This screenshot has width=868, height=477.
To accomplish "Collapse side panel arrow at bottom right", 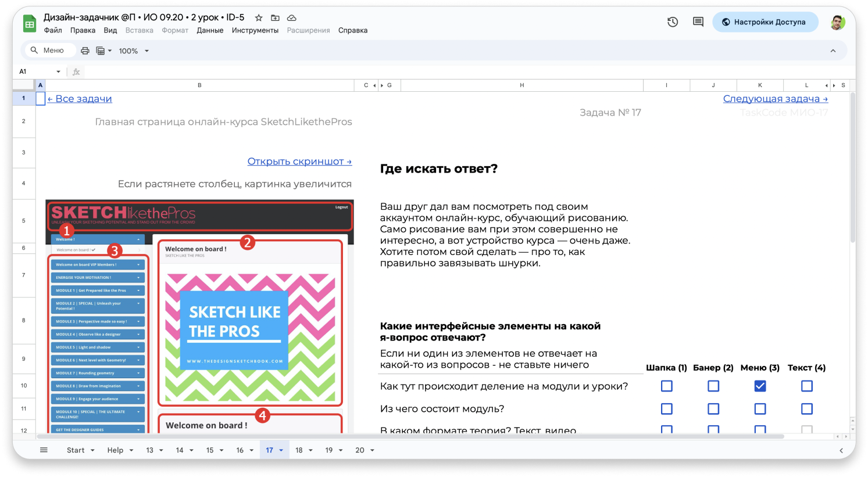I will [x=841, y=450].
